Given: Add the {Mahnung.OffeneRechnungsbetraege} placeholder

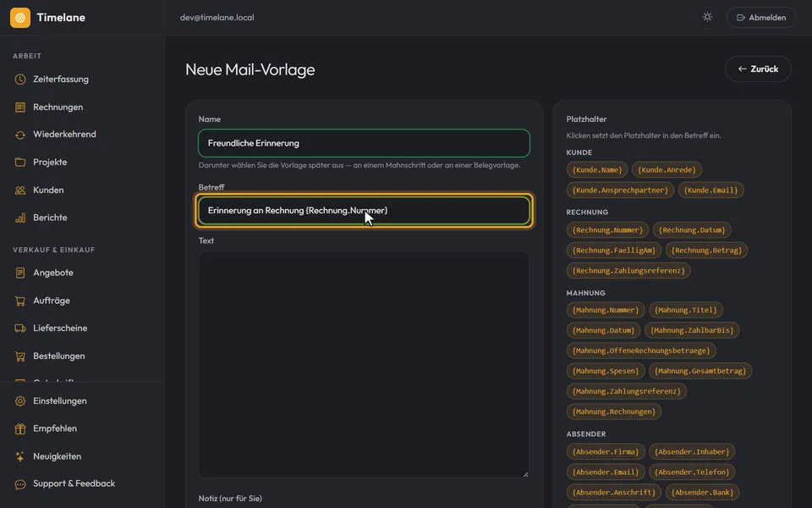Looking at the screenshot, I should [x=641, y=351].
